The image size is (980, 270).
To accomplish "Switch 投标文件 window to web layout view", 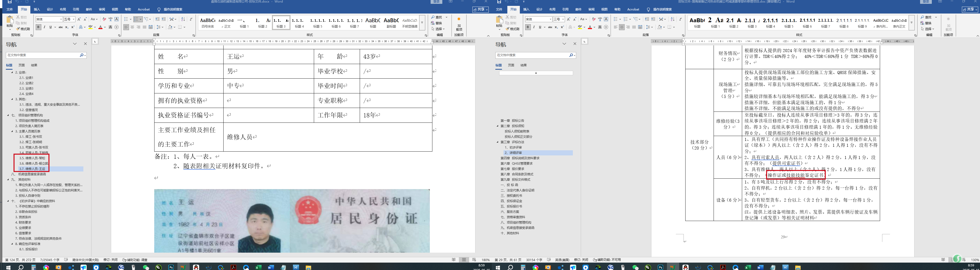I will 474,260.
